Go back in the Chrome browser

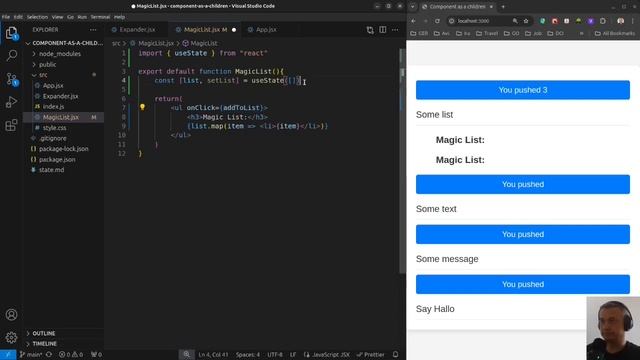[x=413, y=21]
